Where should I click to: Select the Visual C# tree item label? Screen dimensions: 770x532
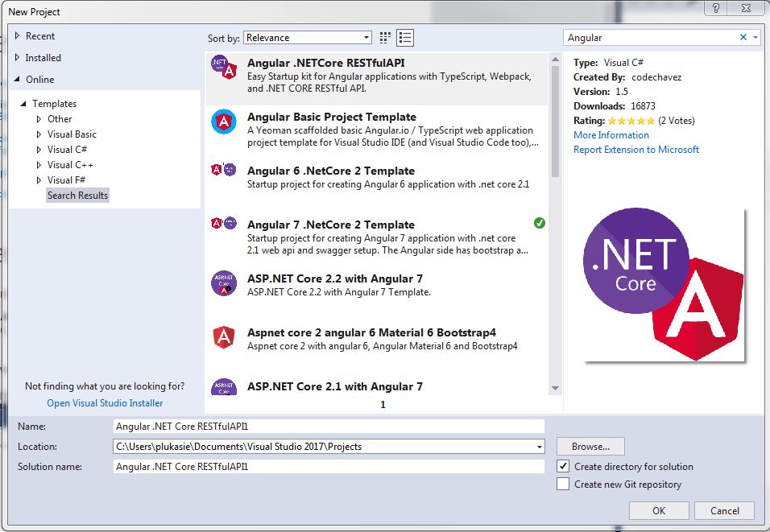68,149
